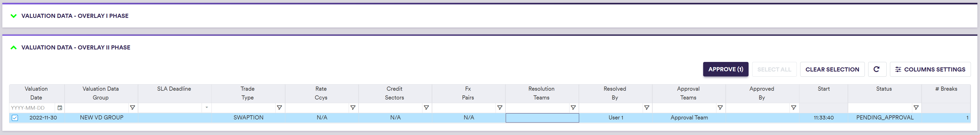
Task: Open the SLA Deadline filter dropdown
Action: (207, 108)
